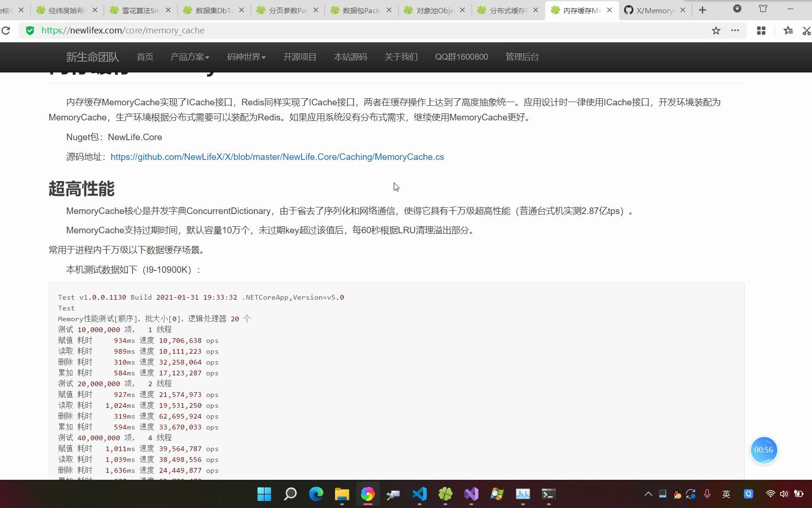Launch Microsoft Edge from the taskbar
812x508 pixels.
point(316,494)
